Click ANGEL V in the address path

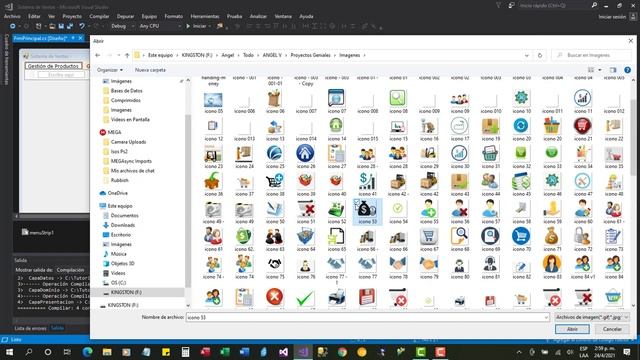[272, 55]
